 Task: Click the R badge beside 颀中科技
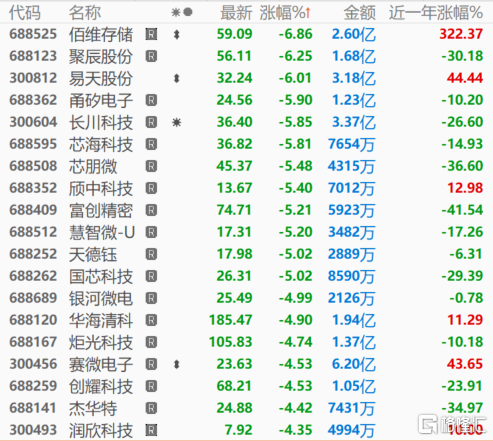click(x=151, y=188)
